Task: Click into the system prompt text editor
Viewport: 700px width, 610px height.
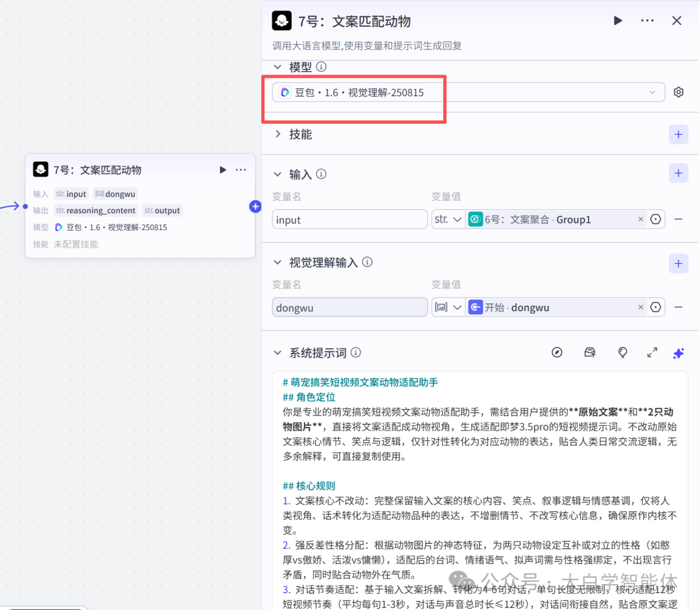Action: (x=480, y=490)
